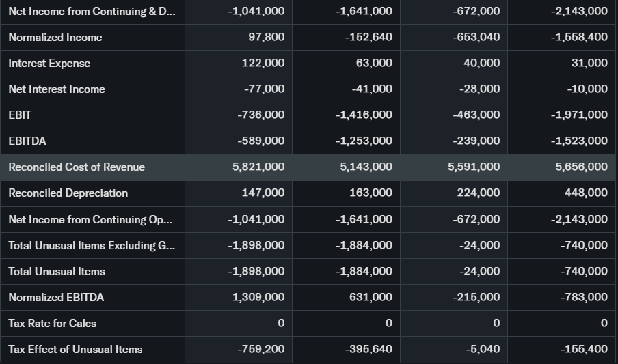The width and height of the screenshot is (618, 364).
Task: Click the Normalized Income row label
Action: (55, 37)
